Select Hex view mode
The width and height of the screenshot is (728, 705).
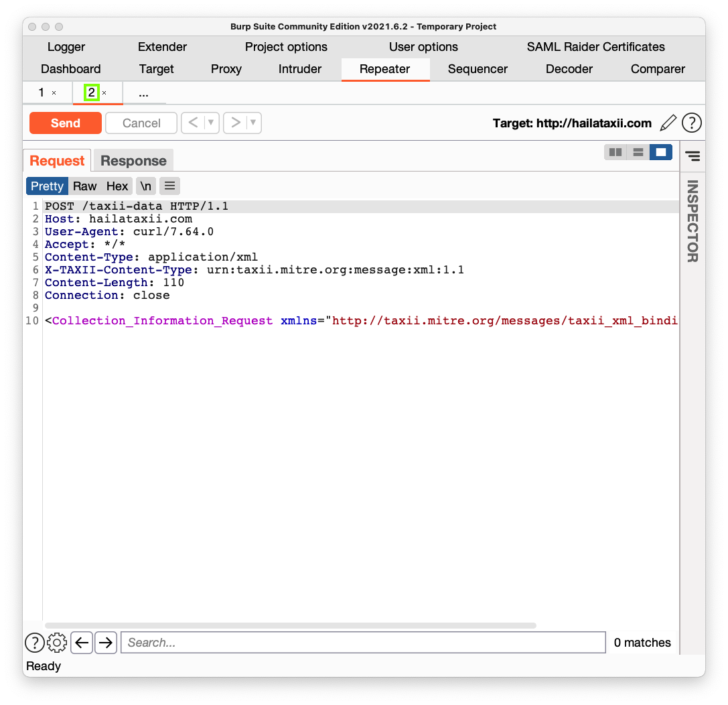[x=117, y=186]
